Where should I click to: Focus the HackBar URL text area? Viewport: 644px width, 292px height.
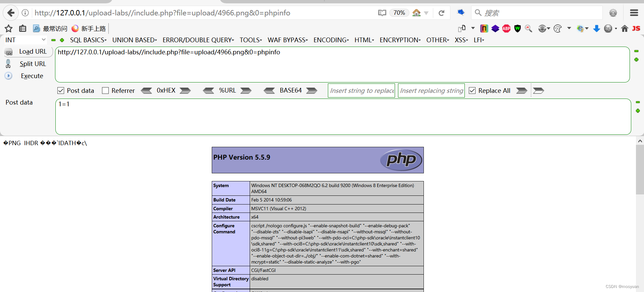[342, 64]
